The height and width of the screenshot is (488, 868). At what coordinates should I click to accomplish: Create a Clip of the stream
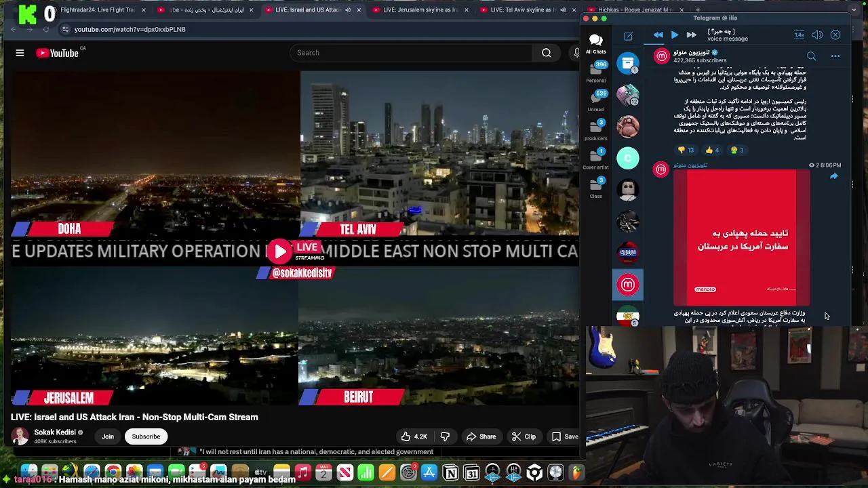(523, 436)
